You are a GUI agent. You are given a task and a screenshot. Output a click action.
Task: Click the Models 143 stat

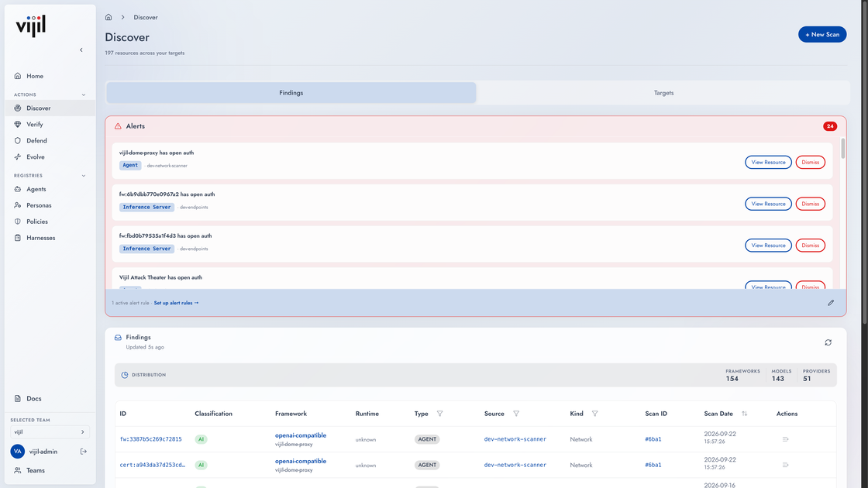[781, 375]
